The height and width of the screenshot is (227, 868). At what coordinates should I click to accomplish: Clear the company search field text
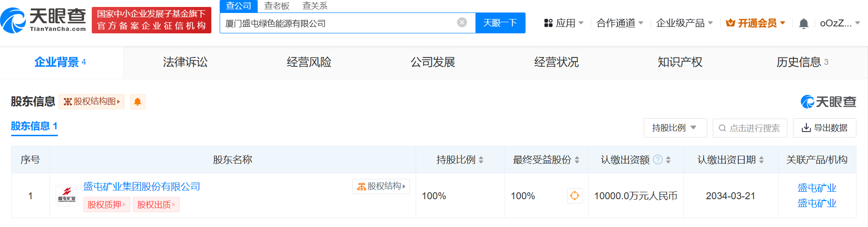462,23
